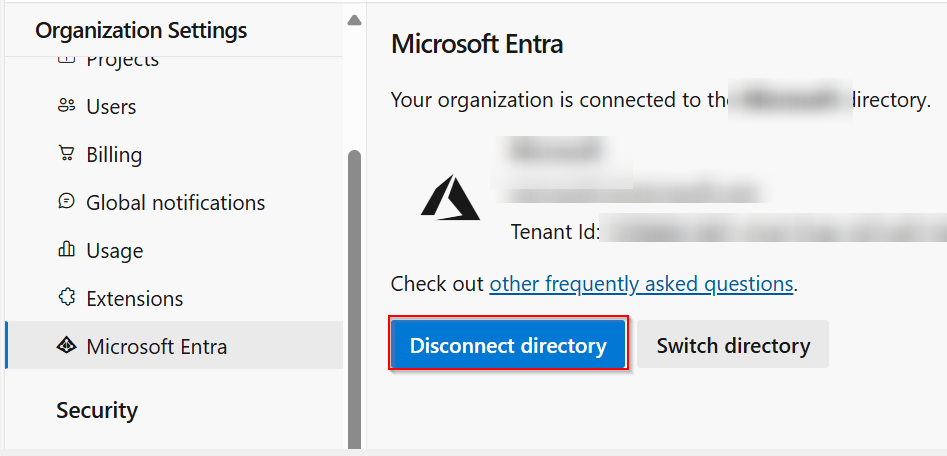Viewport: 947px width, 456px height.
Task: Click the Organization Settings heading
Action: 141,30
